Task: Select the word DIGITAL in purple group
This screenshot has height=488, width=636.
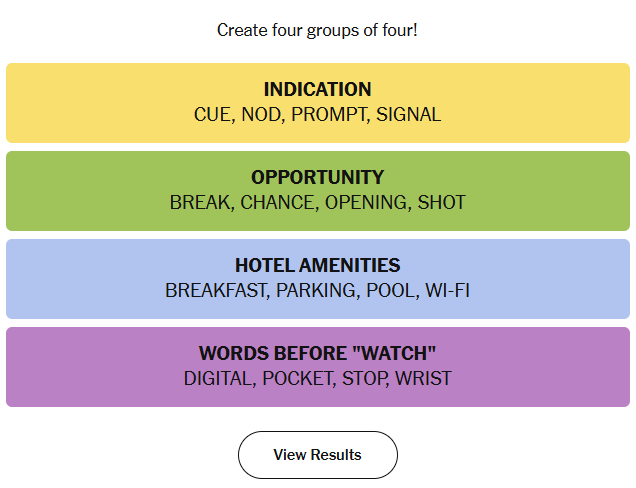Action: [x=219, y=378]
